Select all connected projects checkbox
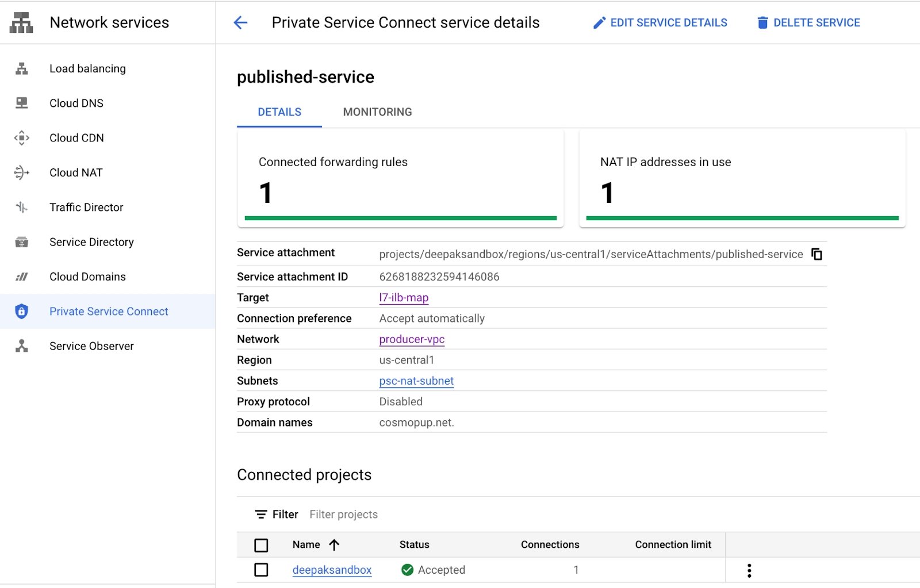 point(261,545)
